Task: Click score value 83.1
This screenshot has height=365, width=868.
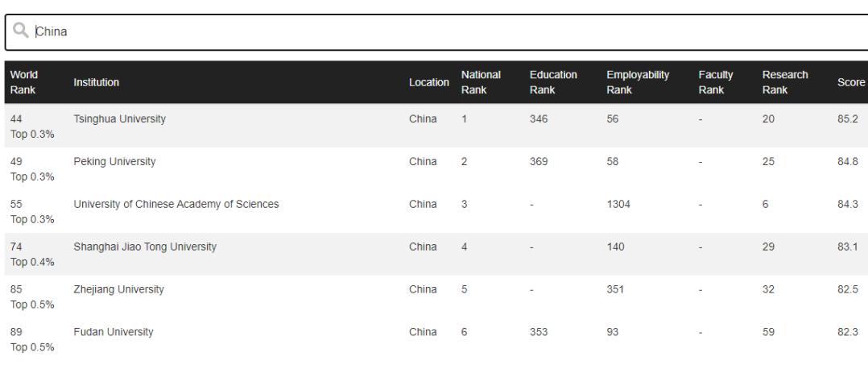Action: click(x=848, y=247)
